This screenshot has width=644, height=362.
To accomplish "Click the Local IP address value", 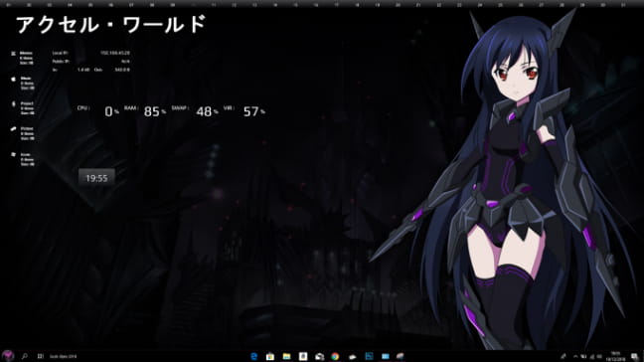I will pos(115,53).
